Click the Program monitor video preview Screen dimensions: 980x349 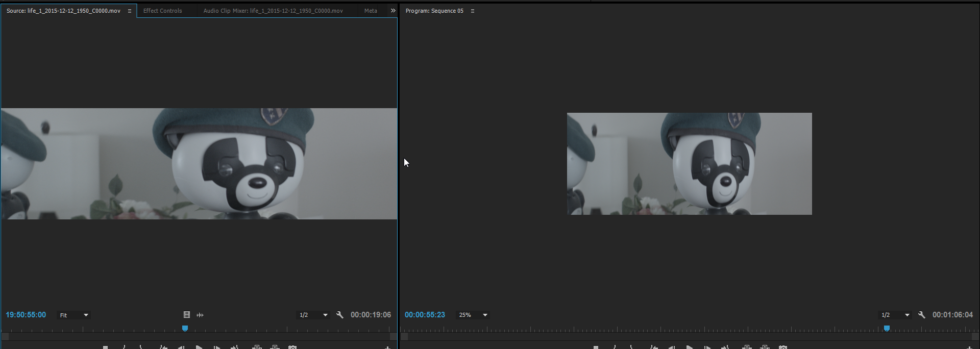coord(690,164)
